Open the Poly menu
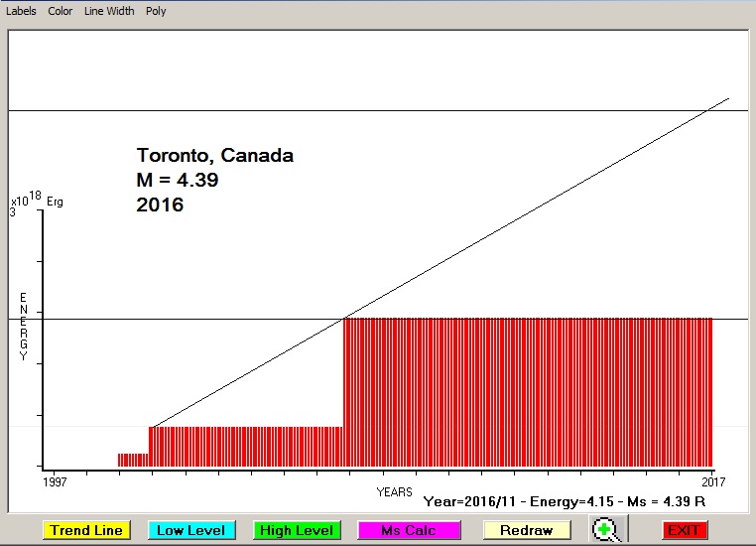 [156, 11]
